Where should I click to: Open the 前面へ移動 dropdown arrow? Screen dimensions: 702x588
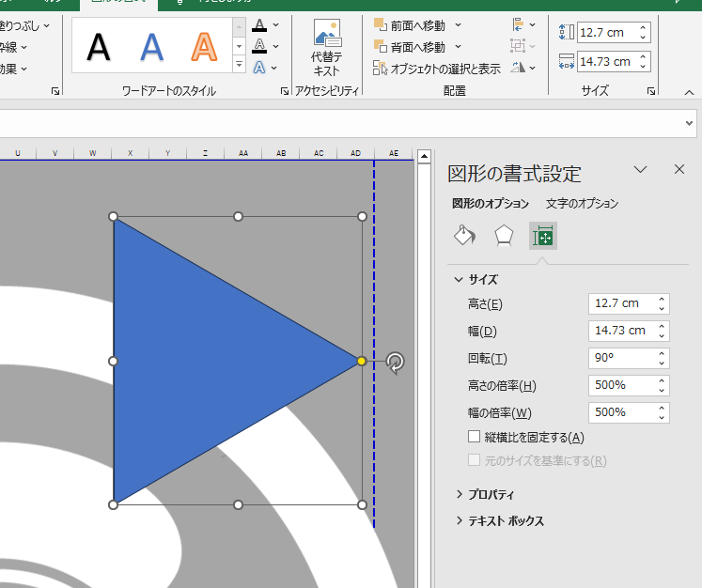458,25
